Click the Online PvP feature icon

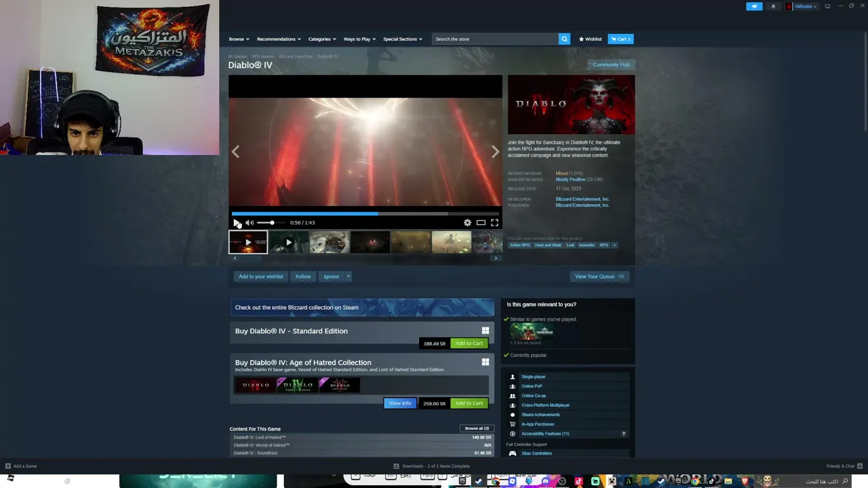click(513, 386)
